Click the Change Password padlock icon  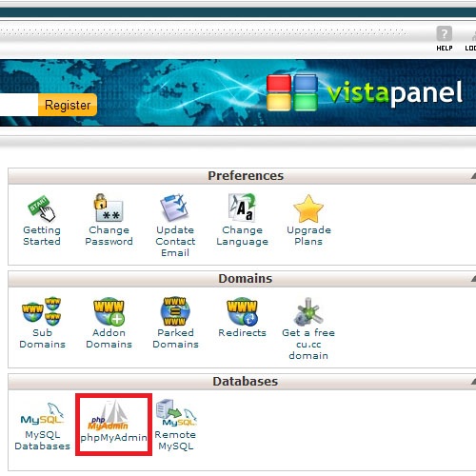point(109,208)
